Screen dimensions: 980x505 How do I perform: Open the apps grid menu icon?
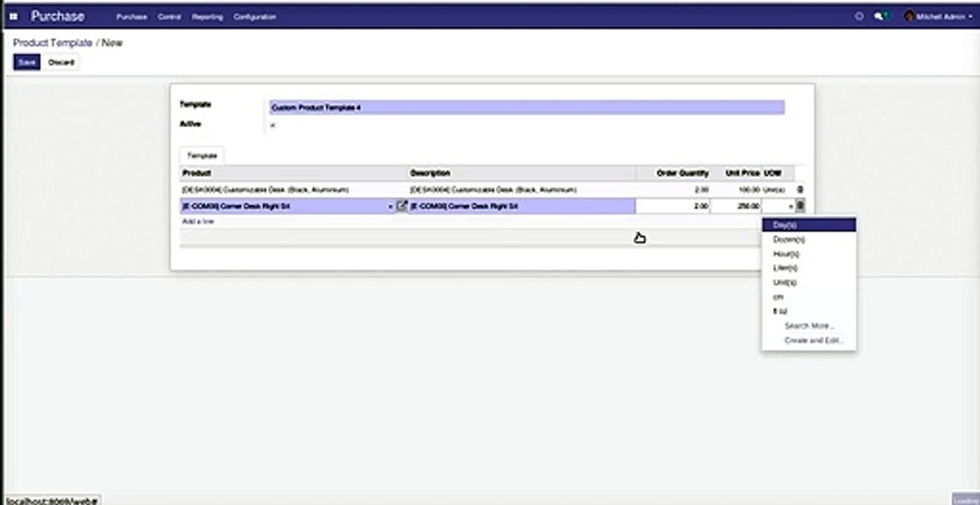pos(13,16)
